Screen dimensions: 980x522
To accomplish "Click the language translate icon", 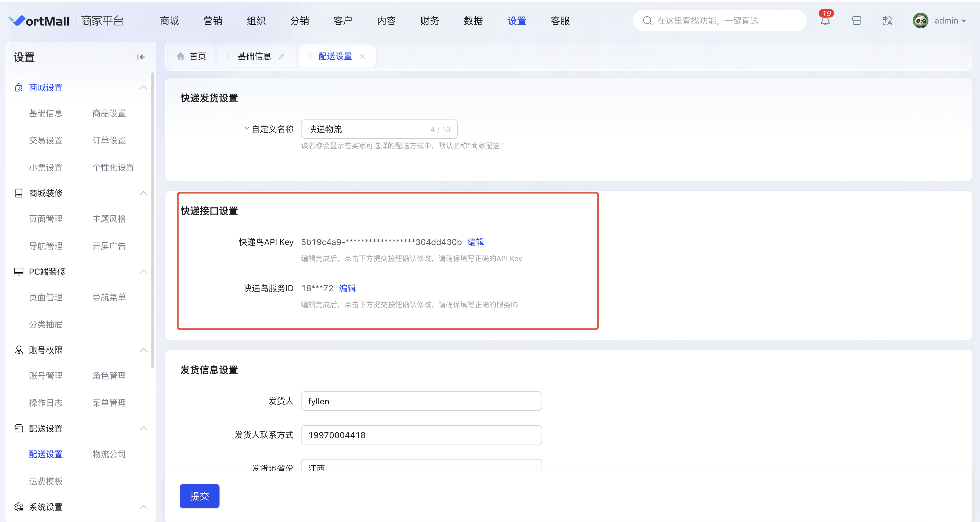I will [x=887, y=21].
